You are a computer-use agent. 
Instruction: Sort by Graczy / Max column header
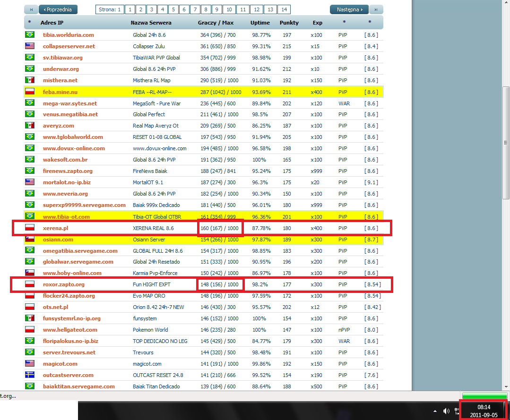click(x=216, y=23)
